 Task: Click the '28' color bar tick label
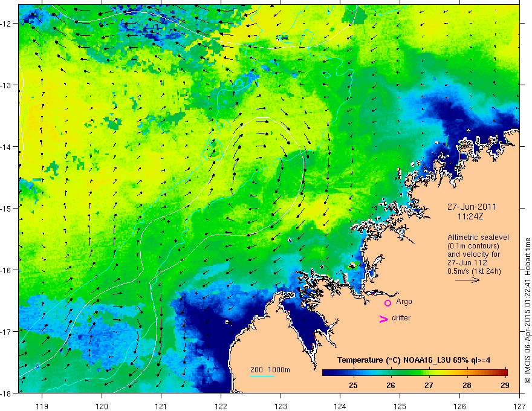coord(467,385)
